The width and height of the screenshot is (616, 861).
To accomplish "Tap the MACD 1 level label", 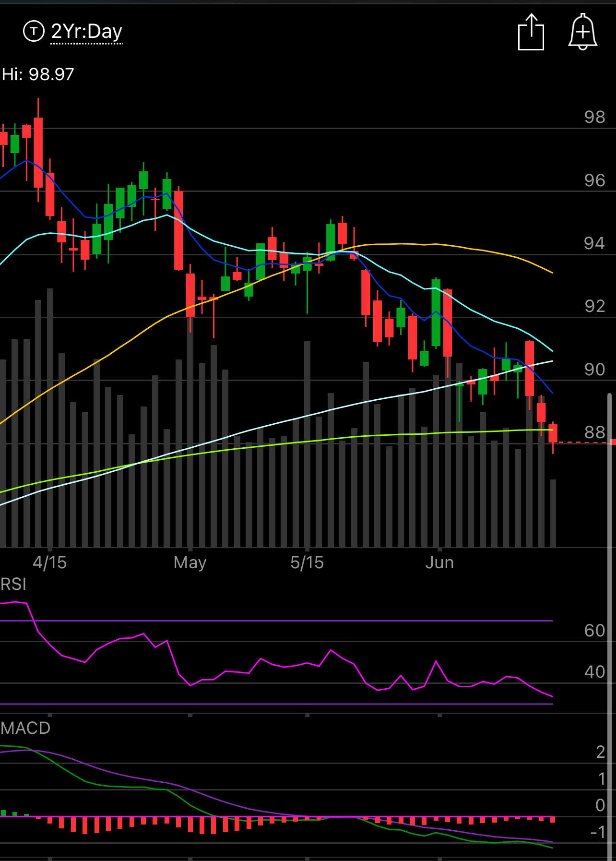I will tap(601, 779).
